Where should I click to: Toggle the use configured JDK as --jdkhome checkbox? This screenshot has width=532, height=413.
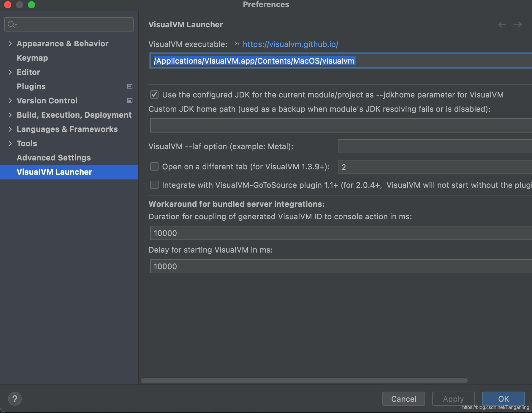tap(154, 94)
